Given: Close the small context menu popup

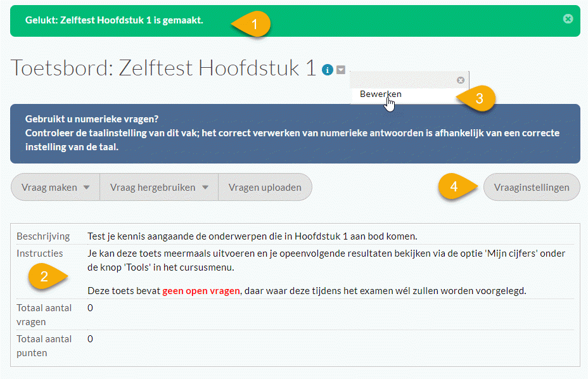Looking at the screenshot, I should 461,80.
